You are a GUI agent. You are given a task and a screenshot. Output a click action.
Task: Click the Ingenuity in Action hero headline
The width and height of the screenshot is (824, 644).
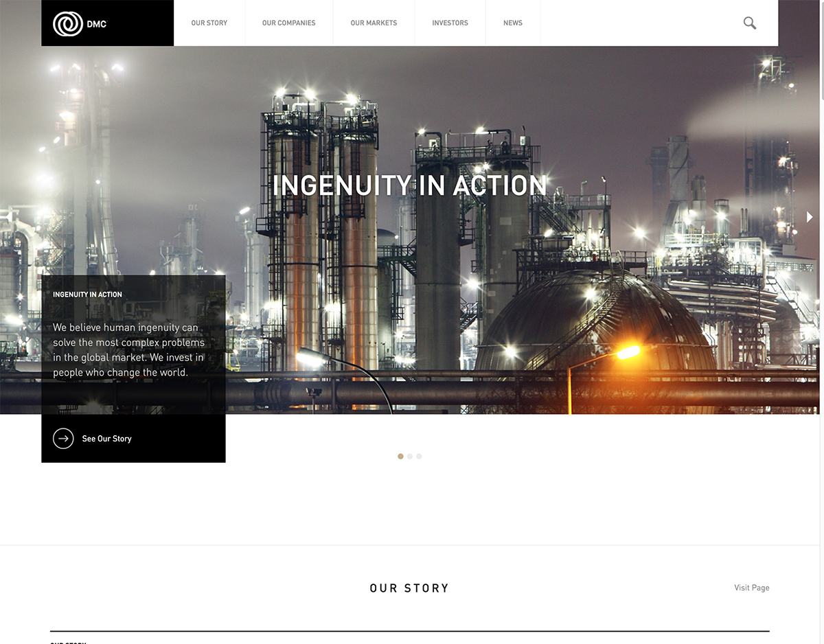[409, 185]
